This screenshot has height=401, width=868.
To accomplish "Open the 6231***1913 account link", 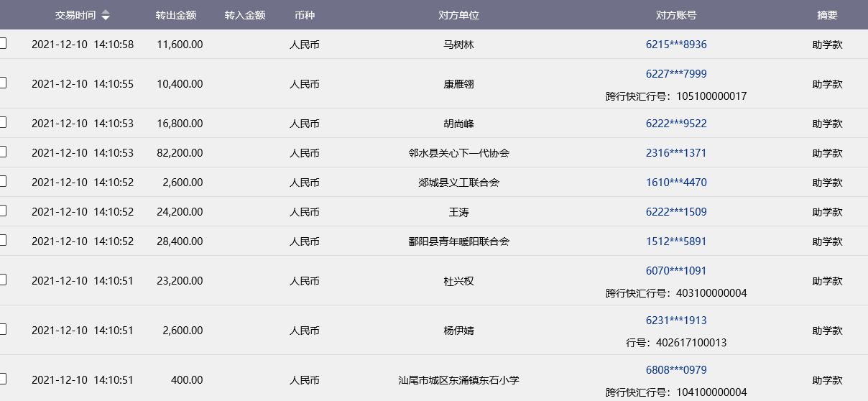I will [x=675, y=321].
